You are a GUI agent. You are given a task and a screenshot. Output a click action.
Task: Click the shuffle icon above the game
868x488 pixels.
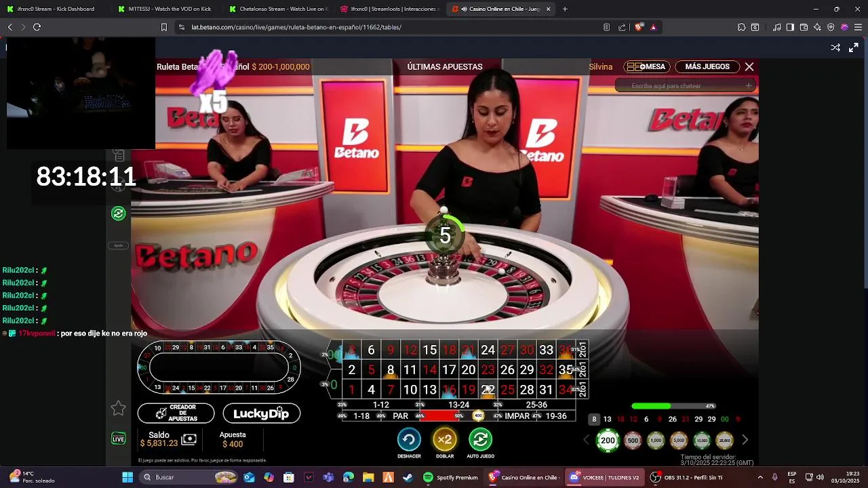pyautogui.click(x=835, y=47)
